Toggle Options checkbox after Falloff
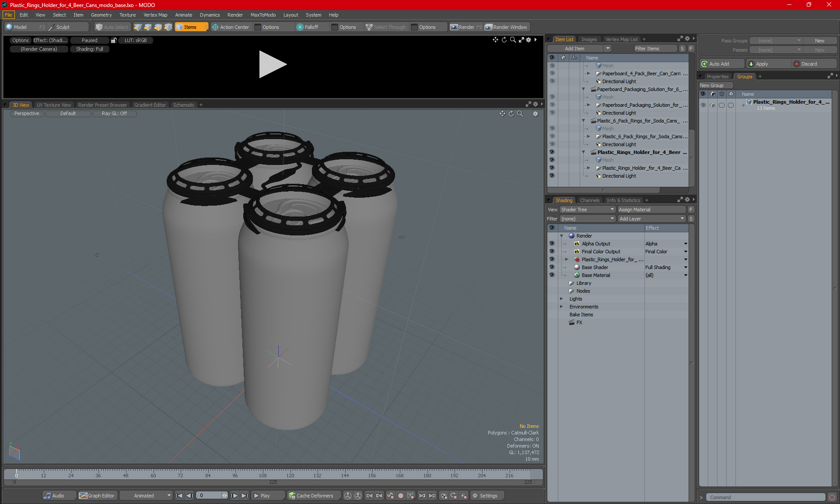This screenshot has height=504, width=840. (335, 27)
